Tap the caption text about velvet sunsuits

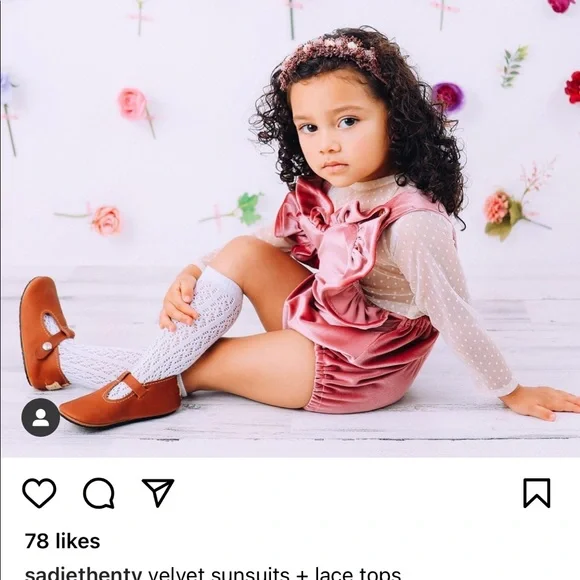point(274,573)
